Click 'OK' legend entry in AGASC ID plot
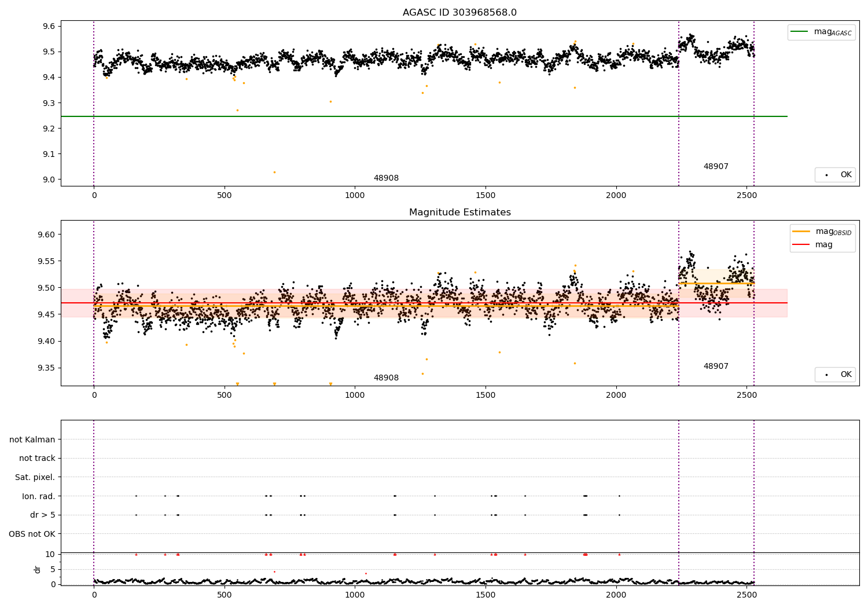Viewport: 868px width, 608px height. (846, 174)
